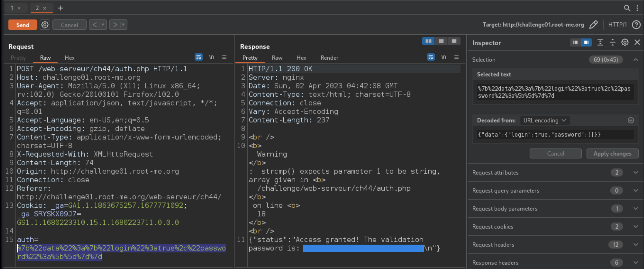Set side-by-side request/response layout

428,41
